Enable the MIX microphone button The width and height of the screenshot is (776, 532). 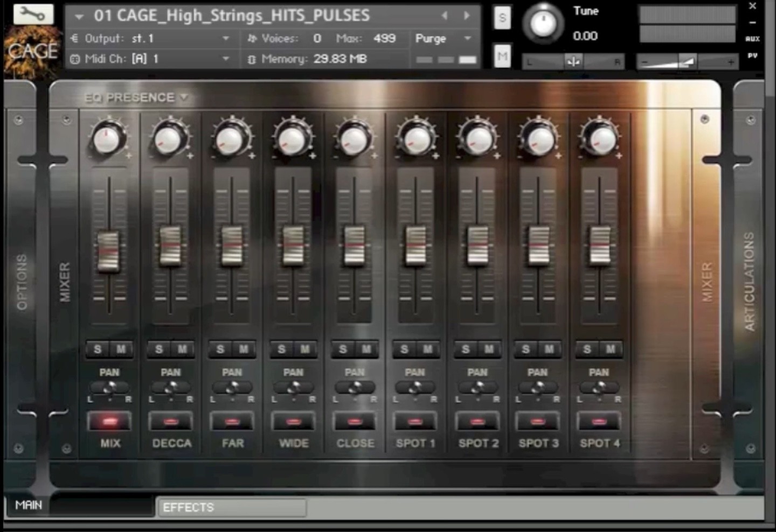[109, 422]
